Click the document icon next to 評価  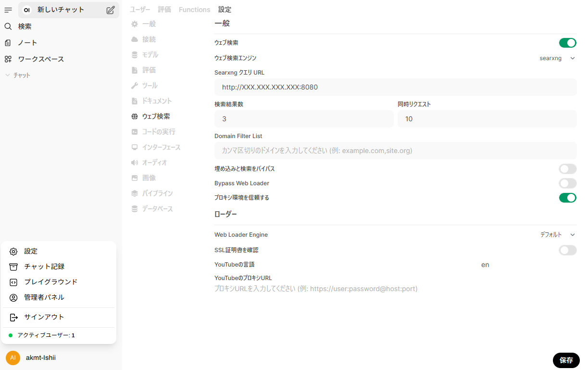coord(135,70)
